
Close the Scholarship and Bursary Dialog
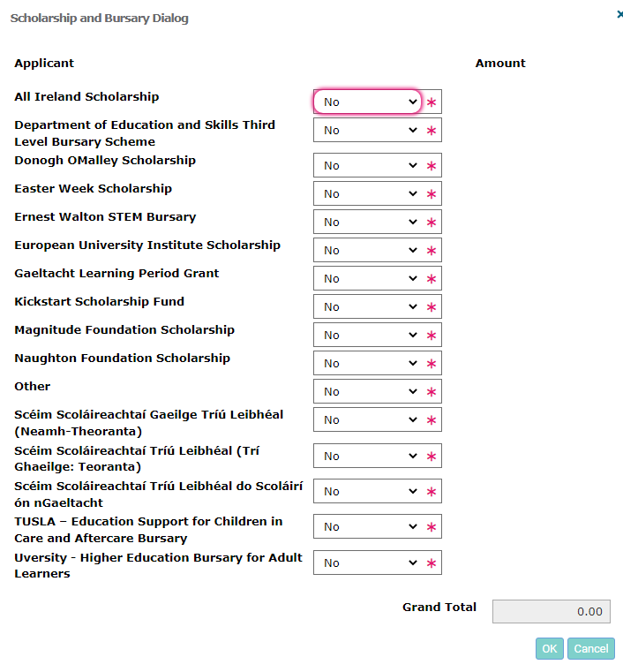tap(619, 15)
